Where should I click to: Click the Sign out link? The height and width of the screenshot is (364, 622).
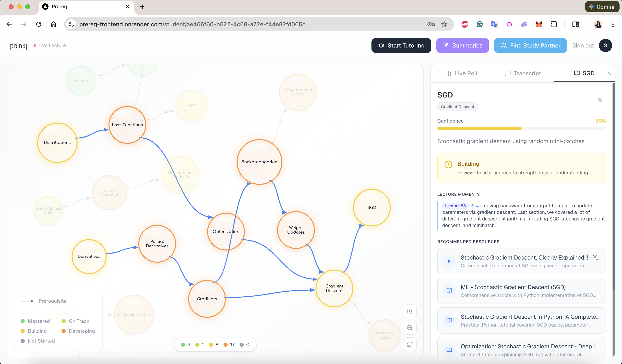[x=583, y=46]
